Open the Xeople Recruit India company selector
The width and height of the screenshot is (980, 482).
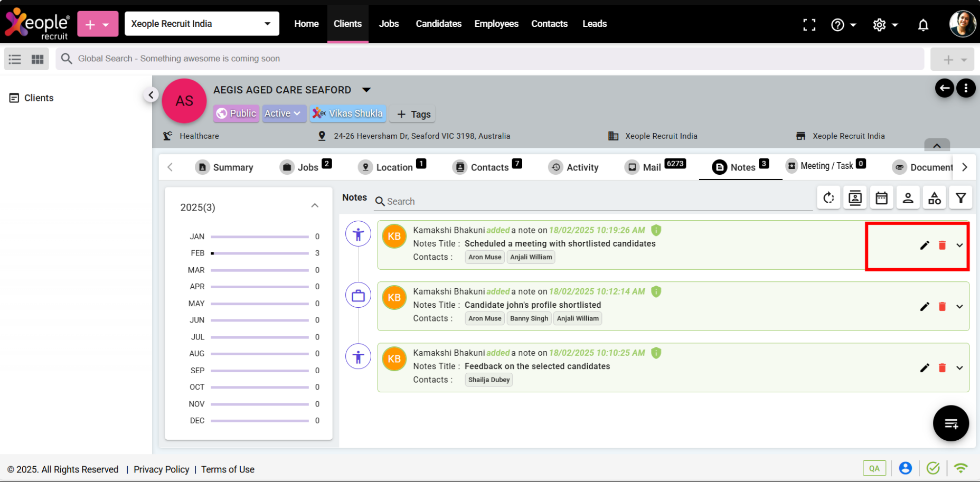coord(202,24)
